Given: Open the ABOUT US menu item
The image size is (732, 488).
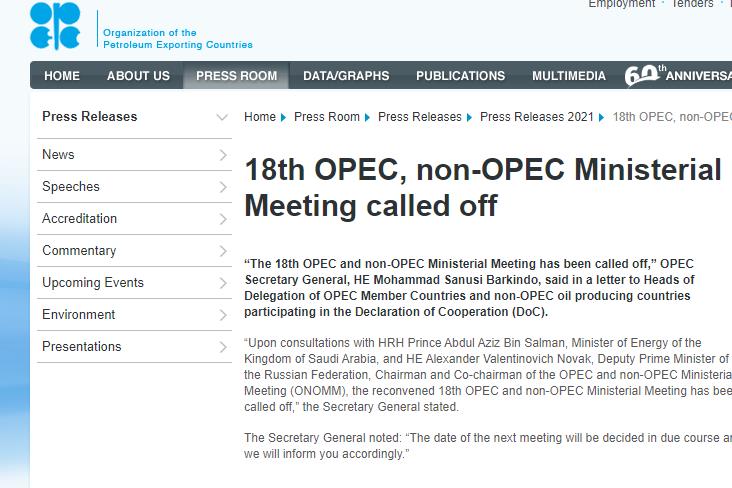Looking at the screenshot, I should 138,76.
